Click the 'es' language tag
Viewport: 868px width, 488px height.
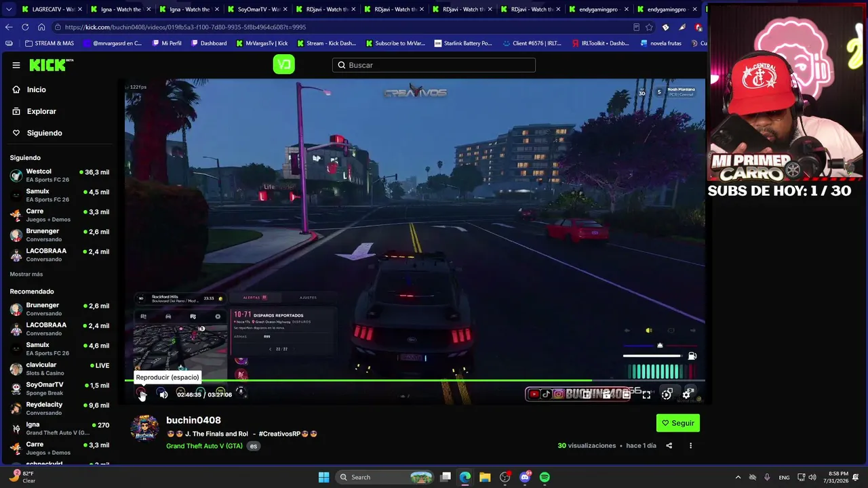[x=254, y=446]
